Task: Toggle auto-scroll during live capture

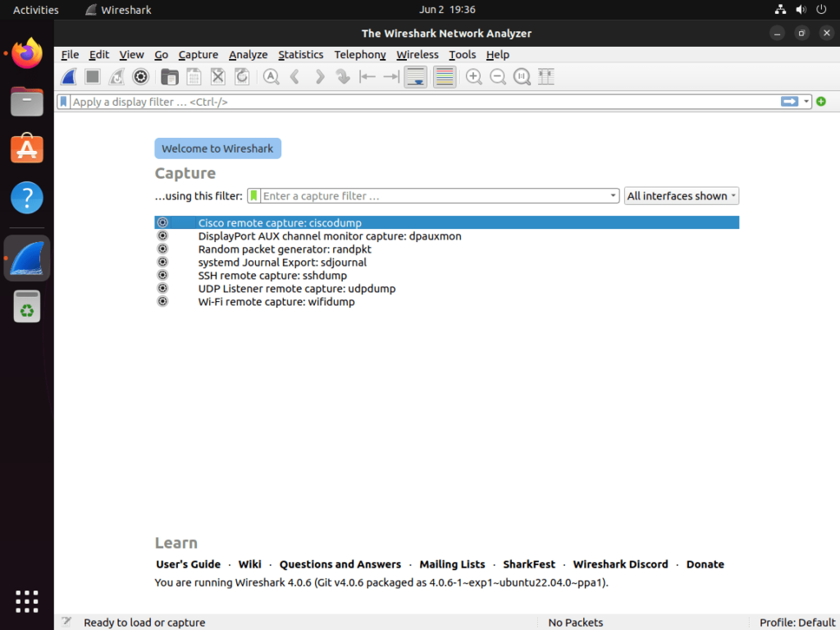Action: [x=415, y=76]
